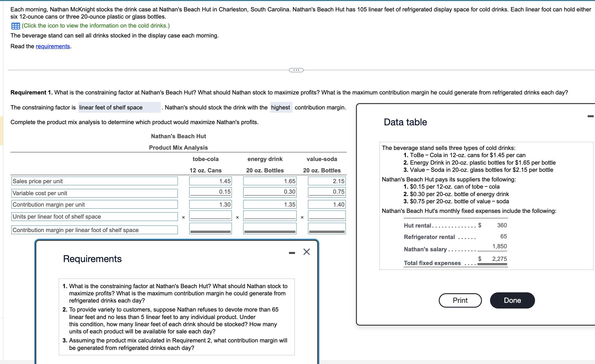Open the highest contribution margin dropdown
595x364 pixels.
(x=281, y=107)
